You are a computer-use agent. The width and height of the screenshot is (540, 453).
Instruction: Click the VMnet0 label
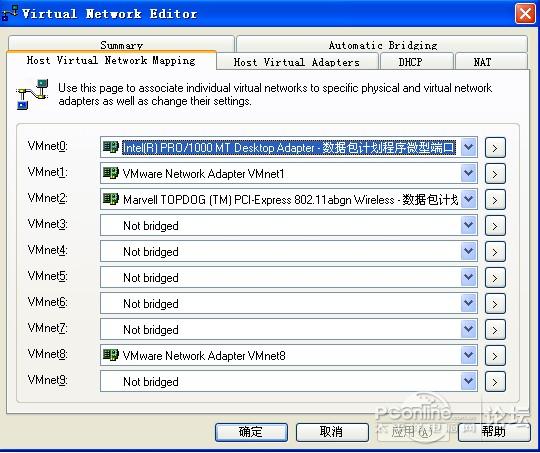48,146
